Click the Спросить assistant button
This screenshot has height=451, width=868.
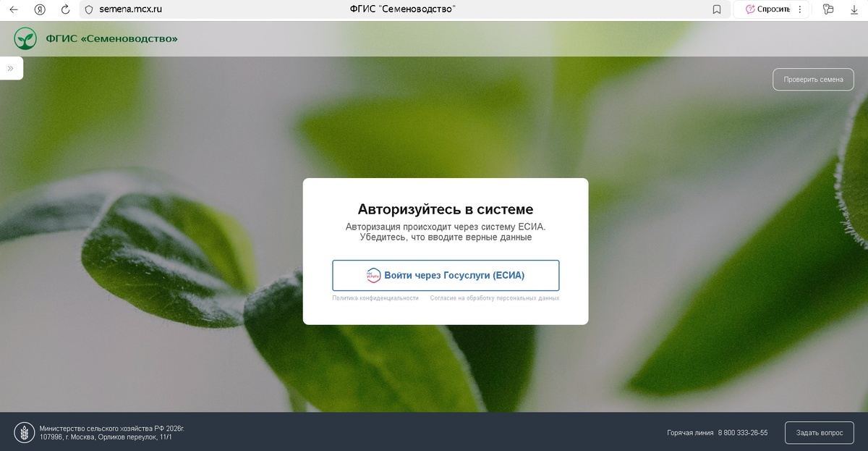pyautogui.click(x=768, y=9)
